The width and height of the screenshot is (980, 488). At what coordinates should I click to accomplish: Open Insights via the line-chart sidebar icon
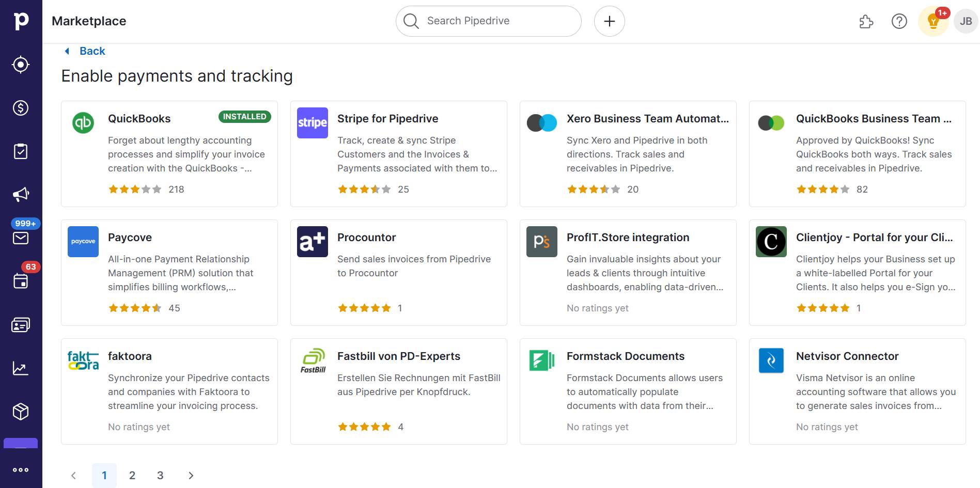coord(21,368)
